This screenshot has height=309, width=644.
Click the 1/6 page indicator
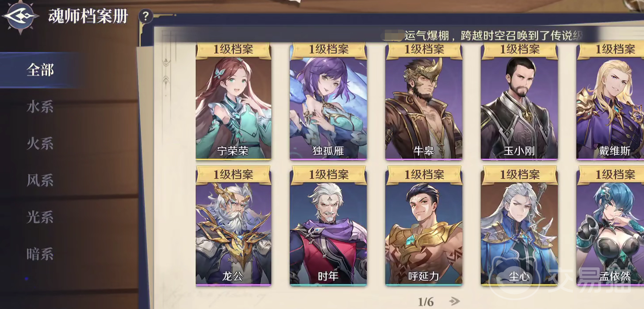[425, 302]
